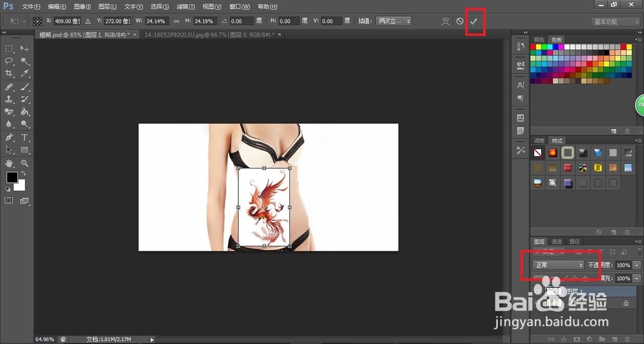The image size is (644, 344).
Task: Select the Pen tool
Action: (x=9, y=137)
